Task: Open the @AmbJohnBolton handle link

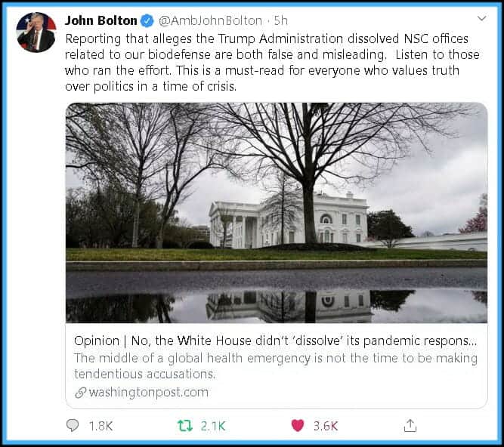Action: click(x=211, y=21)
